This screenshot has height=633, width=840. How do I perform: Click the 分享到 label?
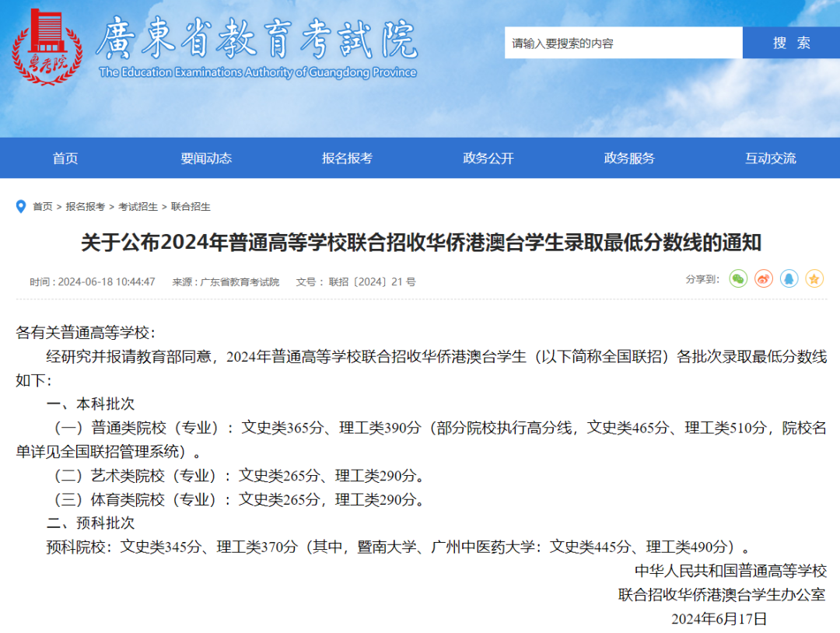coord(702,279)
